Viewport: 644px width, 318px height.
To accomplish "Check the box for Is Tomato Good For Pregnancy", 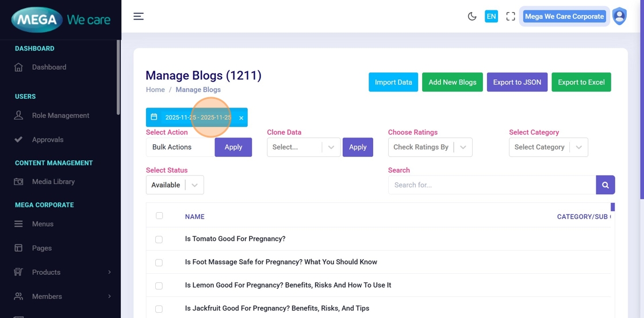I will [x=159, y=239].
